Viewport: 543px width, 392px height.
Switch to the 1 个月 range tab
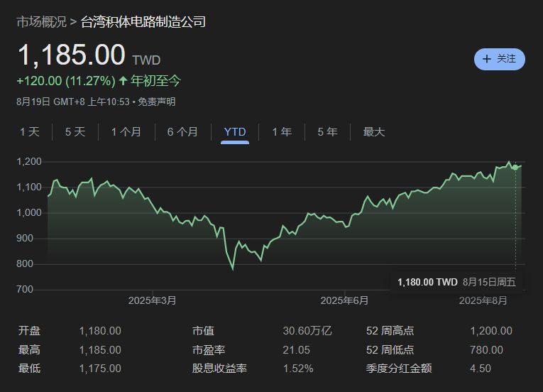click(126, 131)
